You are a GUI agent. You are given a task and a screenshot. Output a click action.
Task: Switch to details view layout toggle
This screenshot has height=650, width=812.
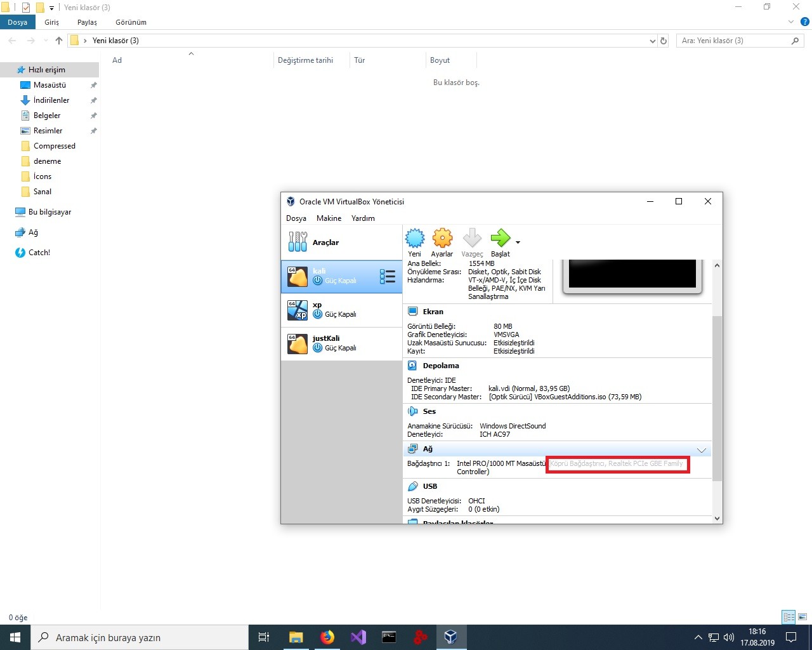[x=789, y=617]
